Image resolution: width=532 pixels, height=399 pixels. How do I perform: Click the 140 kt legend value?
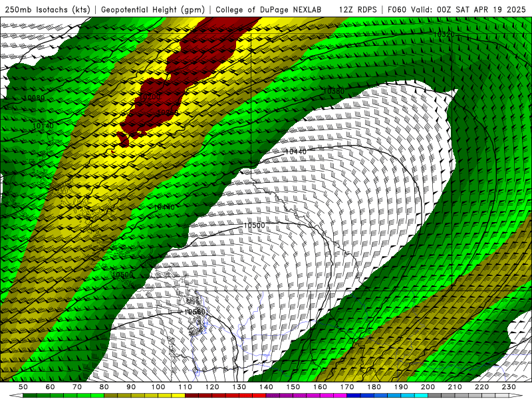pos(266,387)
